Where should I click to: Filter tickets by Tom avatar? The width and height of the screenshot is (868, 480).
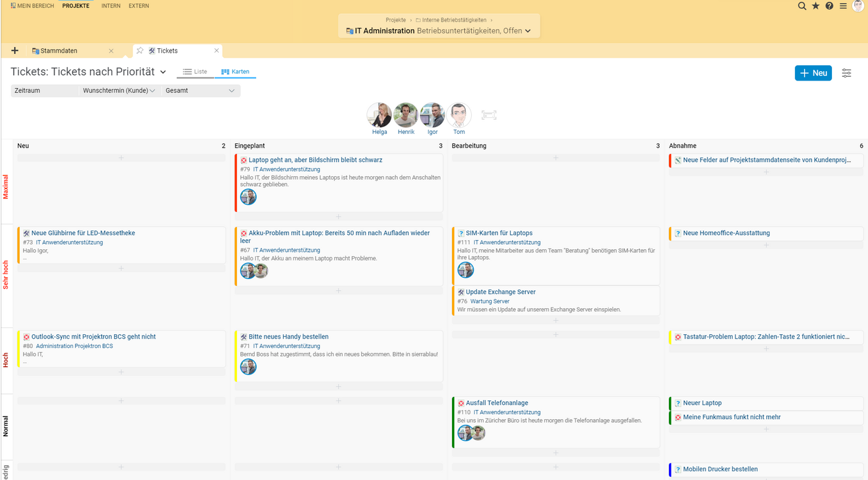pyautogui.click(x=459, y=115)
